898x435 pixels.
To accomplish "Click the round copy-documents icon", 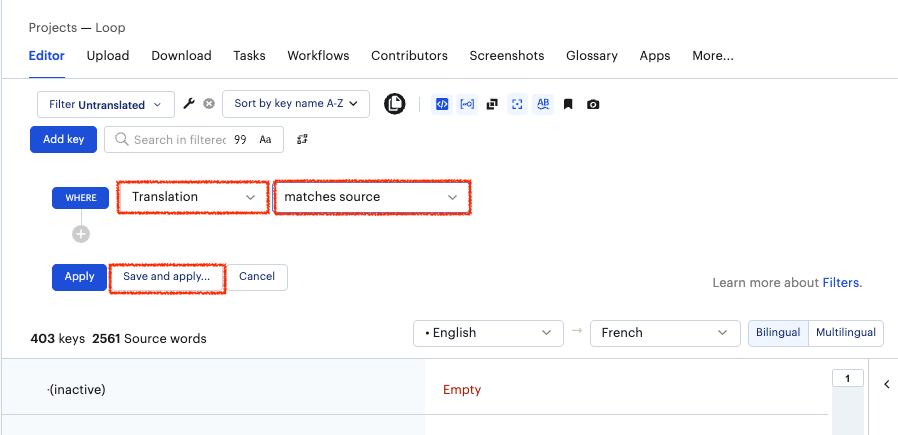I will click(x=395, y=104).
